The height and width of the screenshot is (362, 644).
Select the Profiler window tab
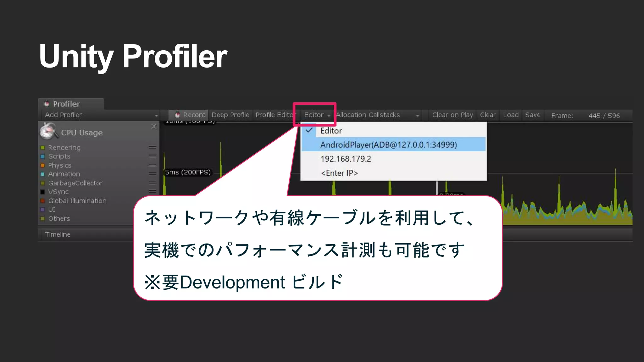[71, 104]
